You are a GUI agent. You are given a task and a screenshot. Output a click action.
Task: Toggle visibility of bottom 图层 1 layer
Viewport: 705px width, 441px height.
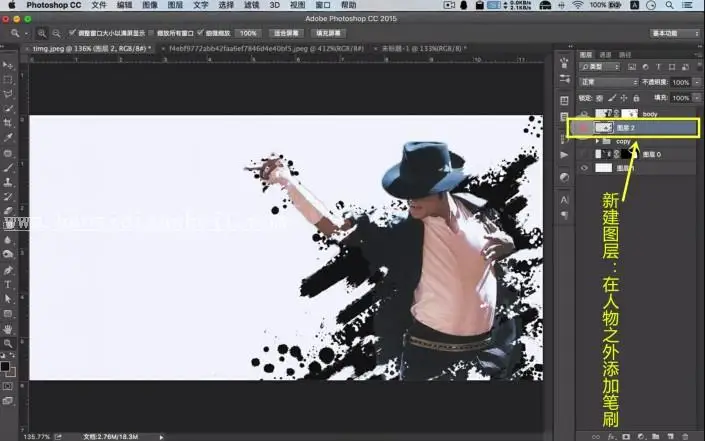[x=584, y=168]
